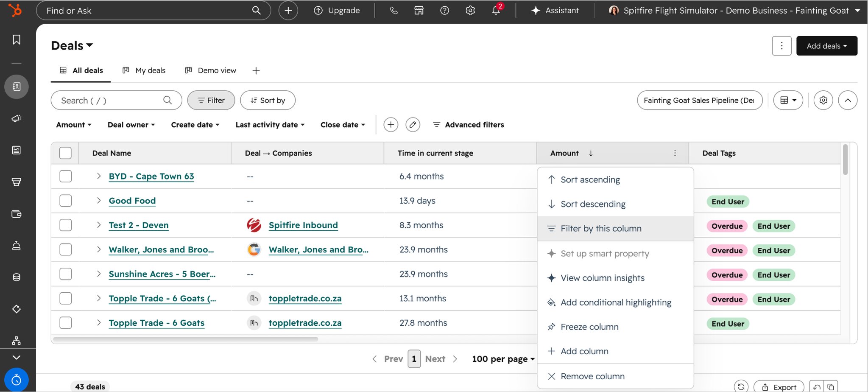The height and width of the screenshot is (392, 868).
Task: Open the notifications bell
Action: point(496,11)
